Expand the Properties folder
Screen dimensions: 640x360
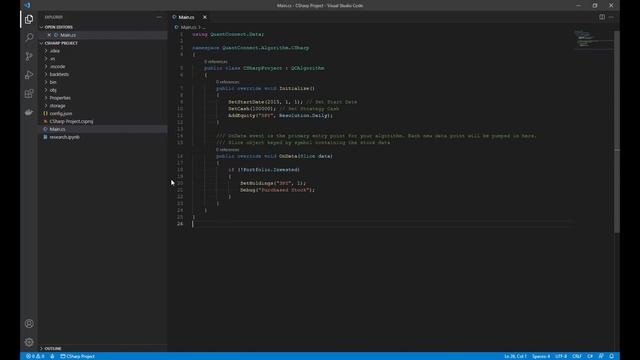point(60,98)
